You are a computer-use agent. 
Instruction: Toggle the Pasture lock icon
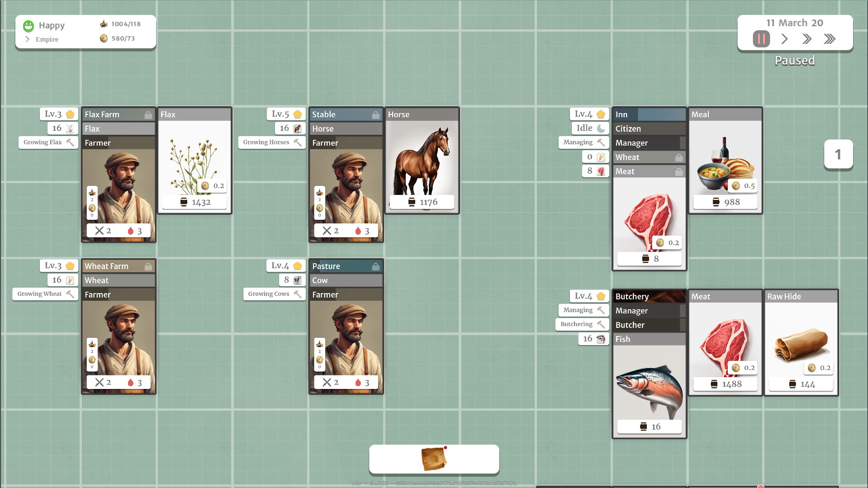pyautogui.click(x=375, y=266)
